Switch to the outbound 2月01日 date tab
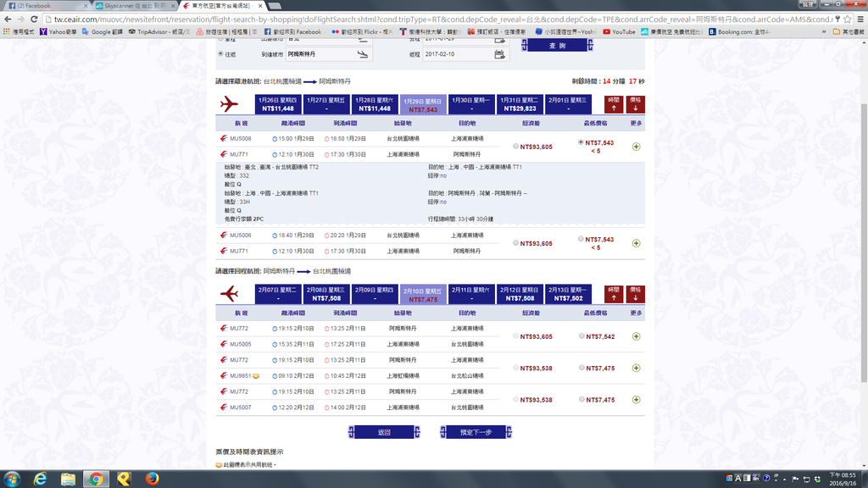The image size is (868, 488). pos(568,104)
